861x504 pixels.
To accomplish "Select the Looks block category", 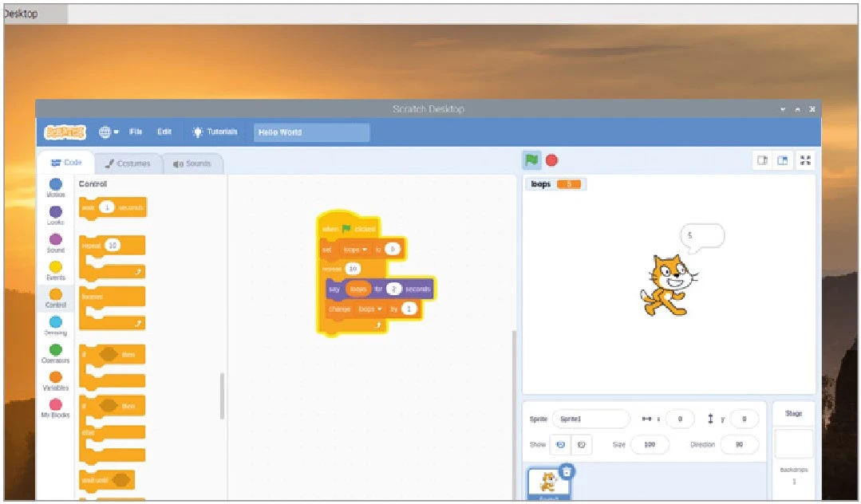I will (x=56, y=215).
